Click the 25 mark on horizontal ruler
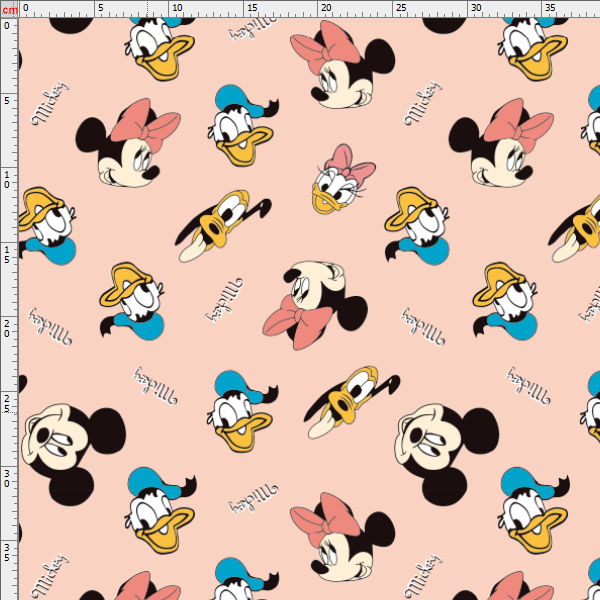600x600 pixels. [400, 8]
